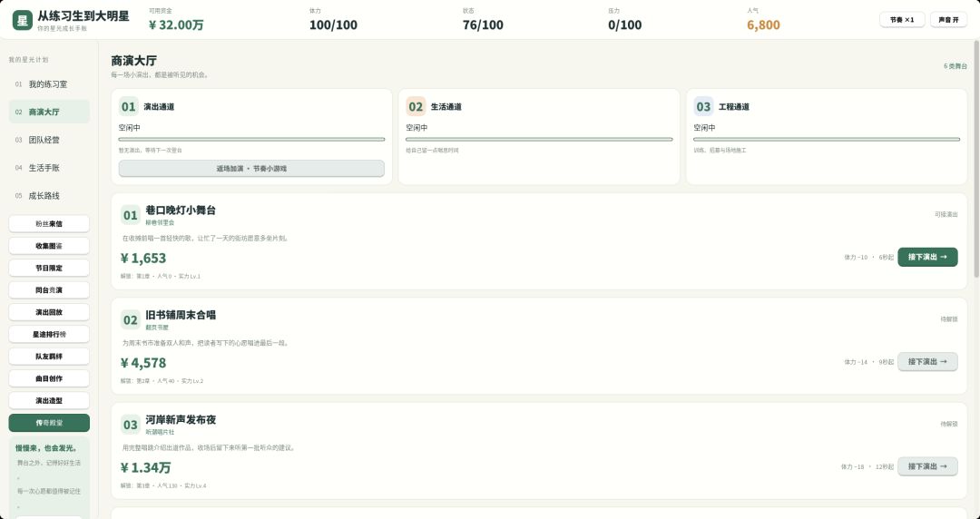Click the ¥ 1.34万 reward amount
This screenshot has width=980, height=519.
click(145, 467)
